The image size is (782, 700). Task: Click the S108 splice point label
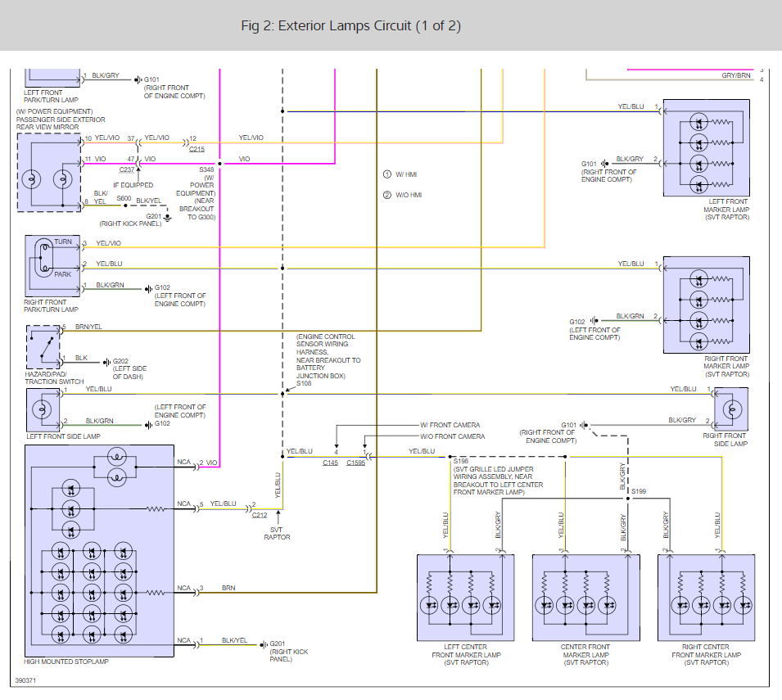click(304, 383)
